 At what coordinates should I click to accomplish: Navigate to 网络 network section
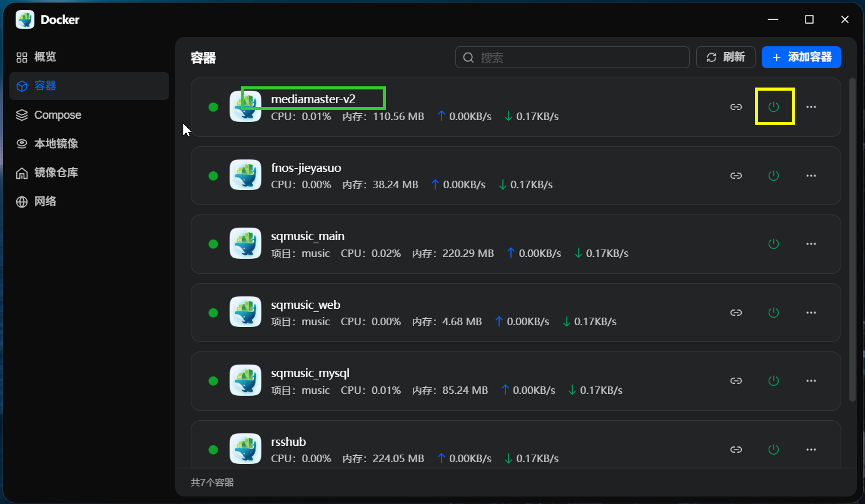(x=89, y=201)
